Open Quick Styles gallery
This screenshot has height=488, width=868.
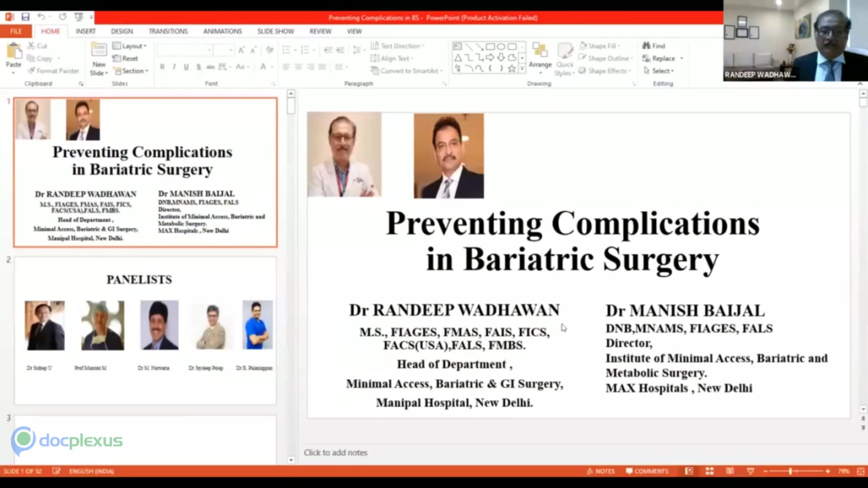(x=565, y=59)
